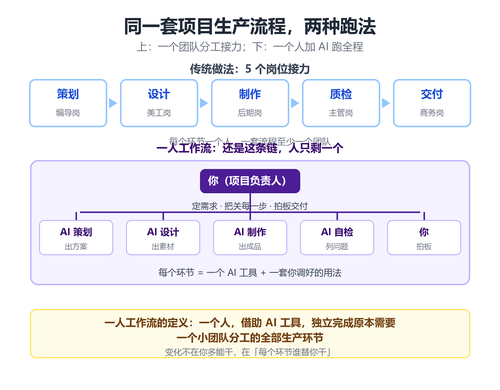Click the subtitle about 一个团队分工接力
This screenshot has width=500, height=390.
click(x=250, y=47)
